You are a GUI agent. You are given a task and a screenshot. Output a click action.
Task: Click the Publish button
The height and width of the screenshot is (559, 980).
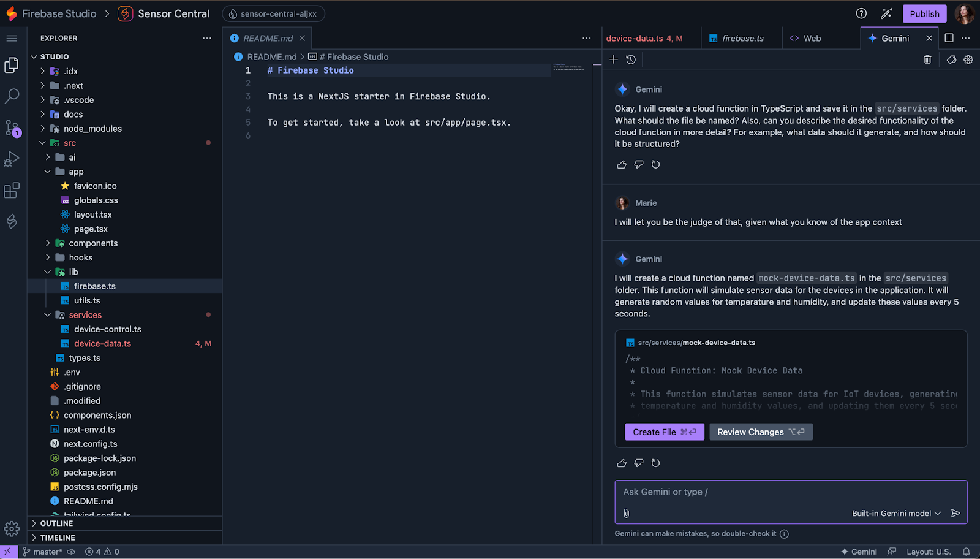click(924, 13)
